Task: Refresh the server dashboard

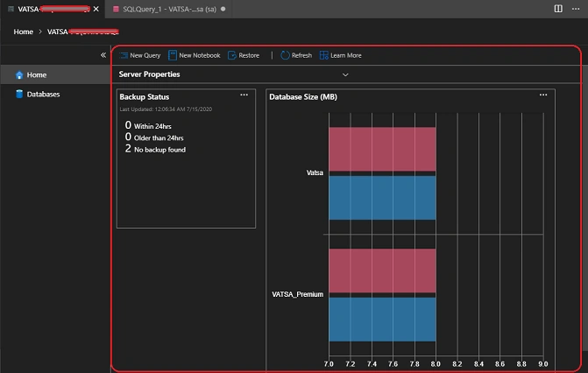Action: (x=296, y=55)
